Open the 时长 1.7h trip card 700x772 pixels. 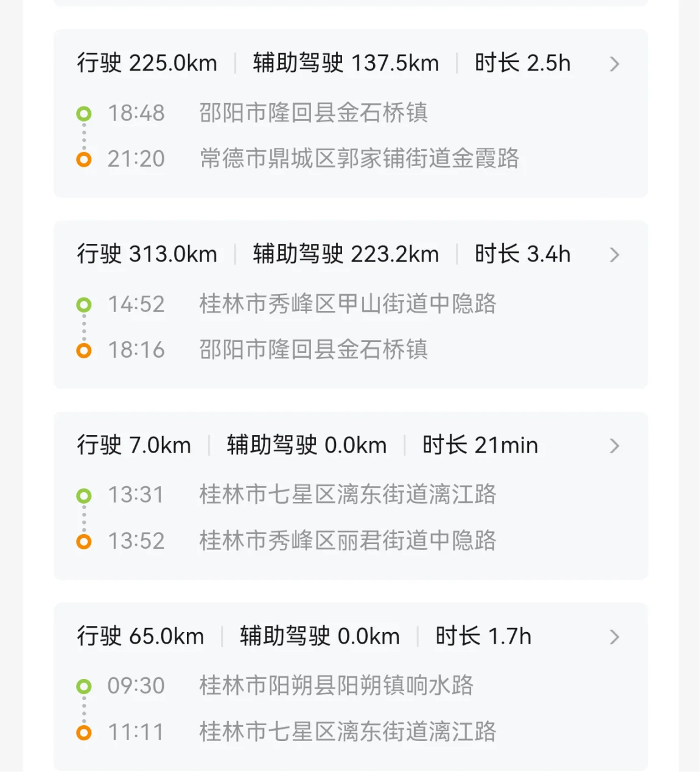point(483,636)
